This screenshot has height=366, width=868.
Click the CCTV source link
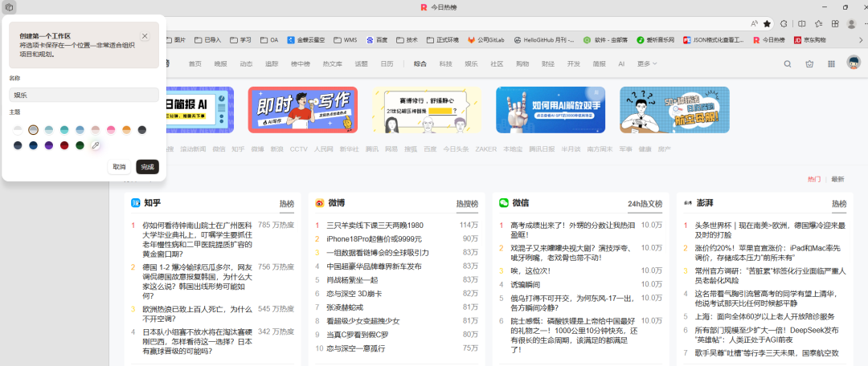[x=298, y=149]
